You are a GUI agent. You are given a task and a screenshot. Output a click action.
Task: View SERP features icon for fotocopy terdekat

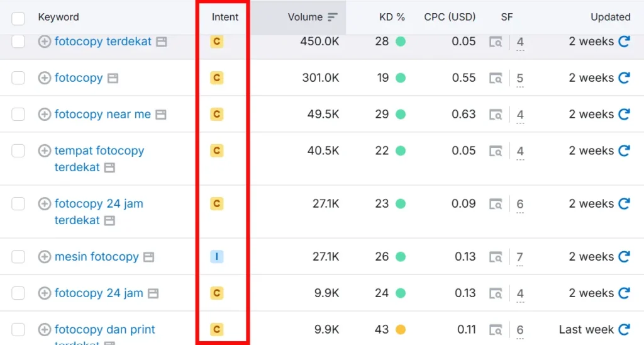coord(496,42)
